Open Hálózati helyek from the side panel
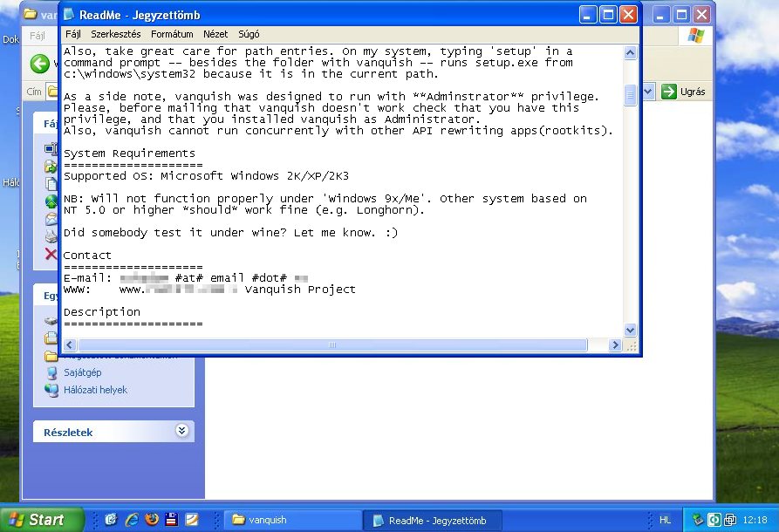This screenshot has height=532, width=779. [85, 390]
